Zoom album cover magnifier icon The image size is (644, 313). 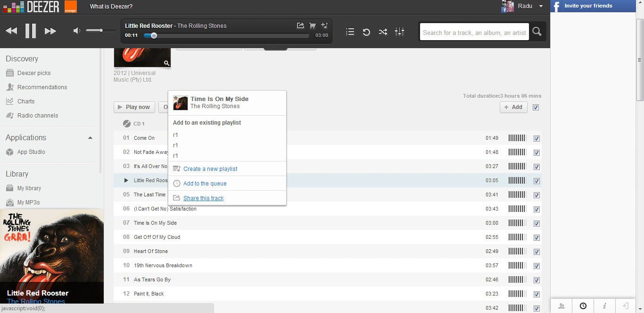pyautogui.click(x=166, y=63)
